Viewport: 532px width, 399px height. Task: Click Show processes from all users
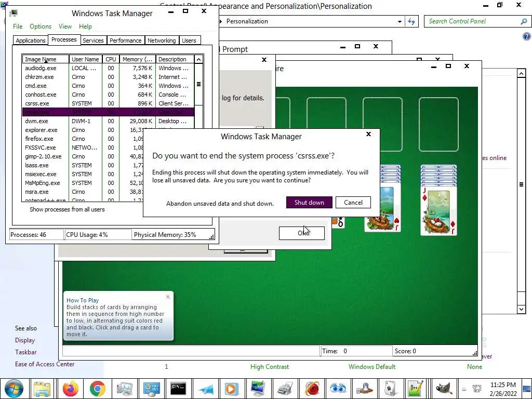pyautogui.click(x=67, y=209)
